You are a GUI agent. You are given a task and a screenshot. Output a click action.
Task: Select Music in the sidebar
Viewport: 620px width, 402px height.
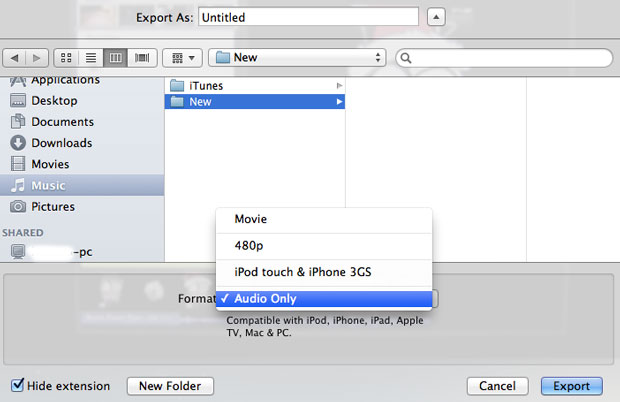click(x=82, y=185)
